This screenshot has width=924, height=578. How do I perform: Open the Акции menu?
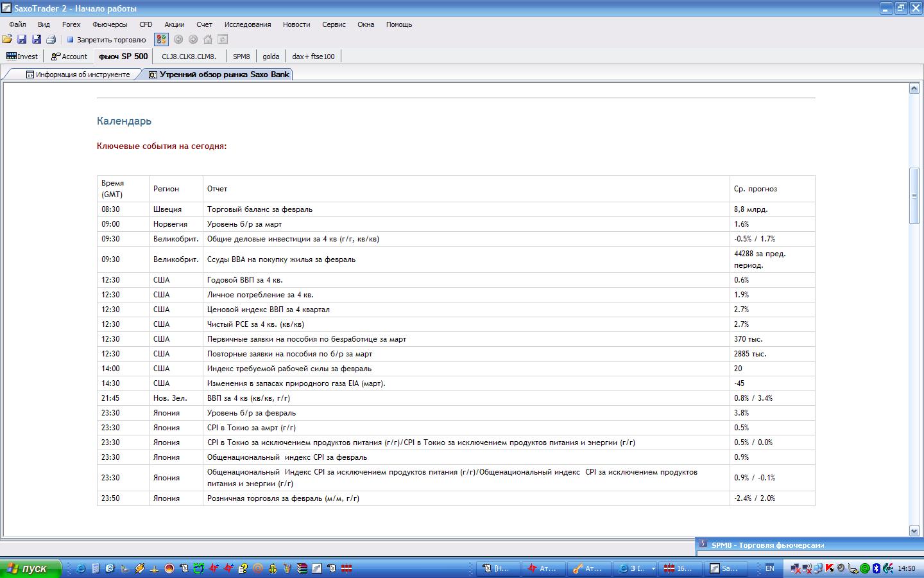click(175, 24)
